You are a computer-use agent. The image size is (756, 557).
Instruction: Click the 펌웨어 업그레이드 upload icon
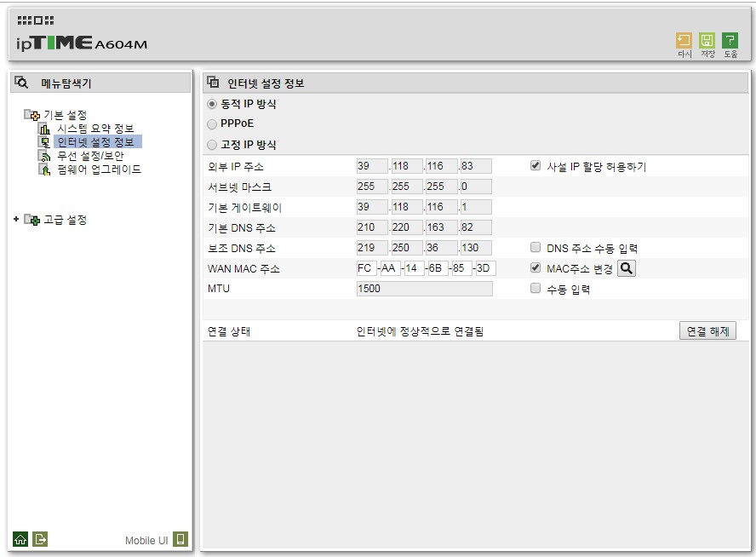point(44,169)
